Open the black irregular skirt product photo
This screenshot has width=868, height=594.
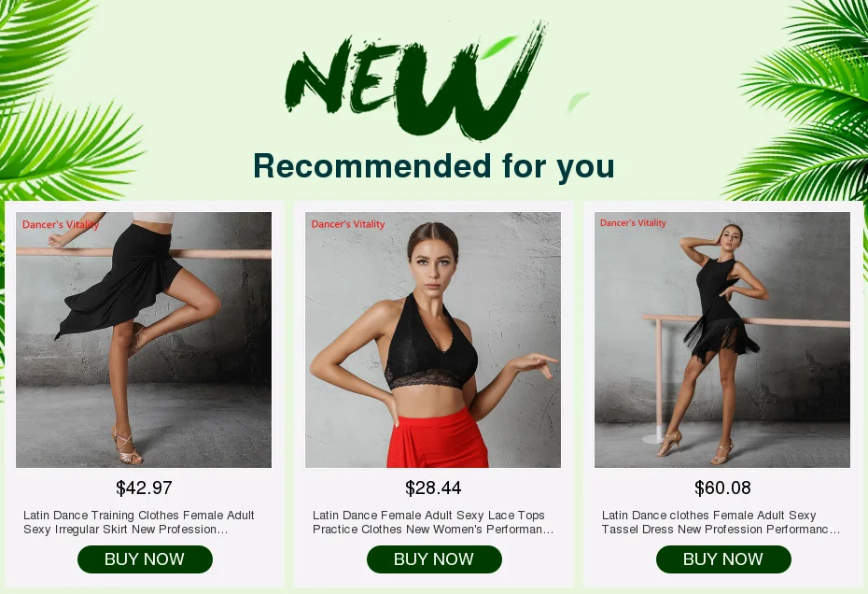(x=144, y=340)
